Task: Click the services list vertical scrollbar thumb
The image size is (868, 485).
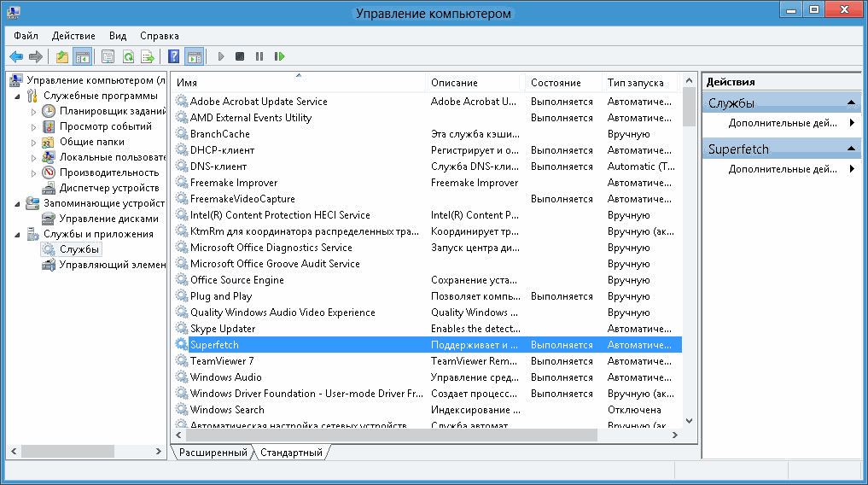Action: pyautogui.click(x=690, y=107)
